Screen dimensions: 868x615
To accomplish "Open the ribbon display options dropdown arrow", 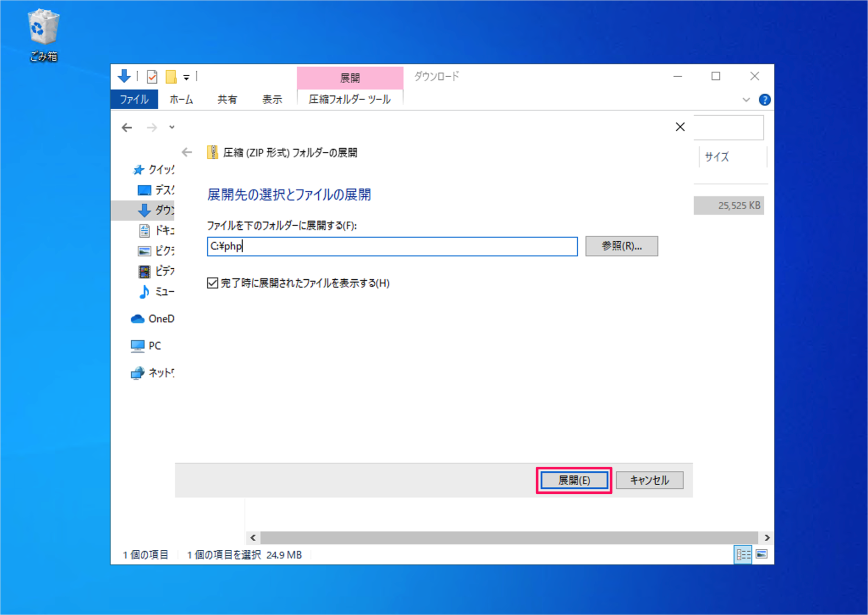I will [746, 100].
